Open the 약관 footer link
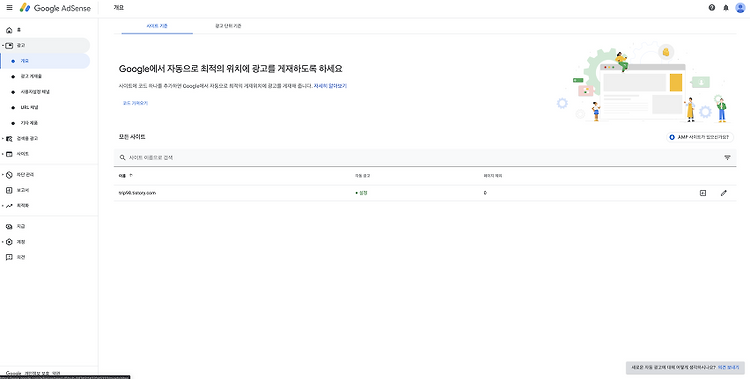Image resolution: width=750 pixels, height=379 pixels. (x=56, y=373)
